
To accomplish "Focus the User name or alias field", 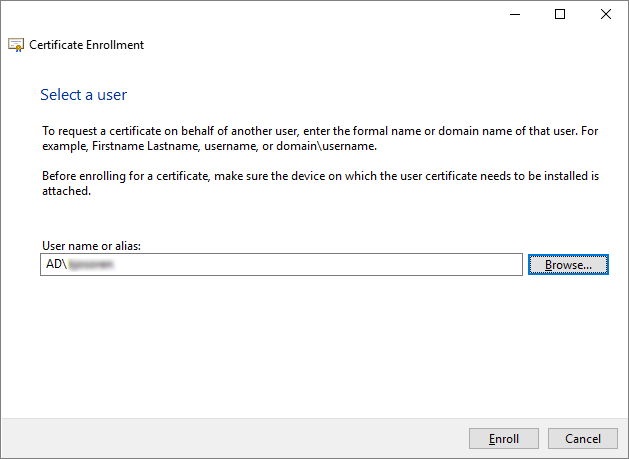I will pos(300,264).
